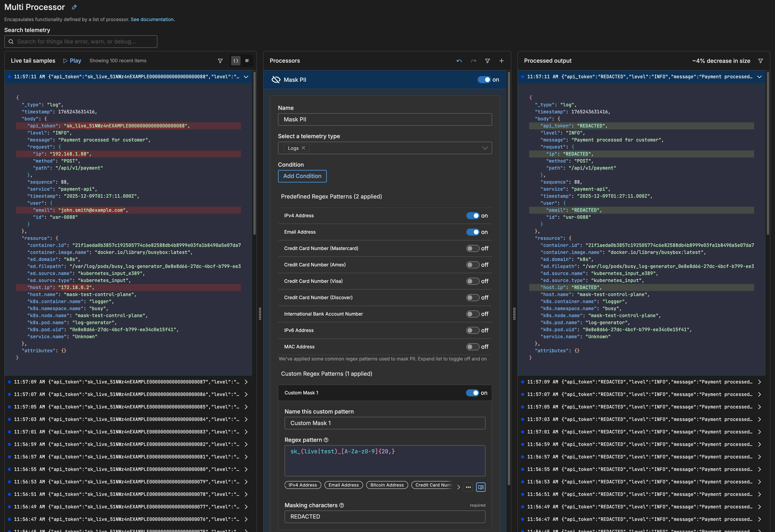
Task: Open the See documentation link
Action: click(x=152, y=19)
